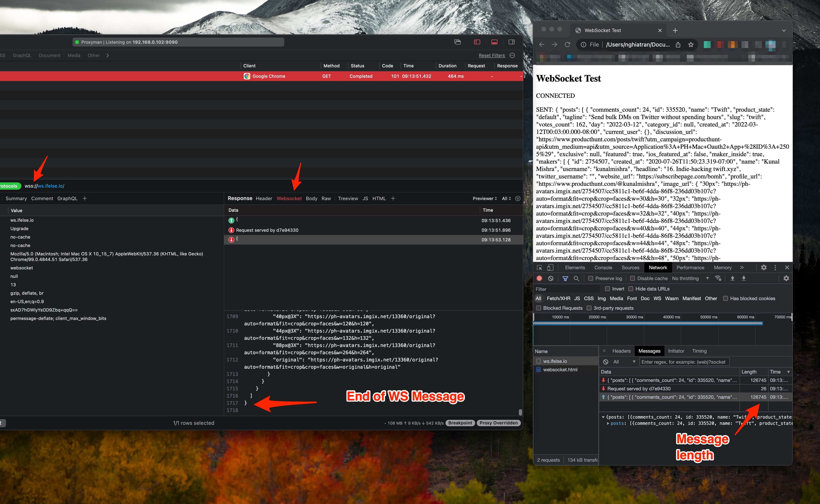
Task: Expand the posts array tree node
Action: coord(608,423)
